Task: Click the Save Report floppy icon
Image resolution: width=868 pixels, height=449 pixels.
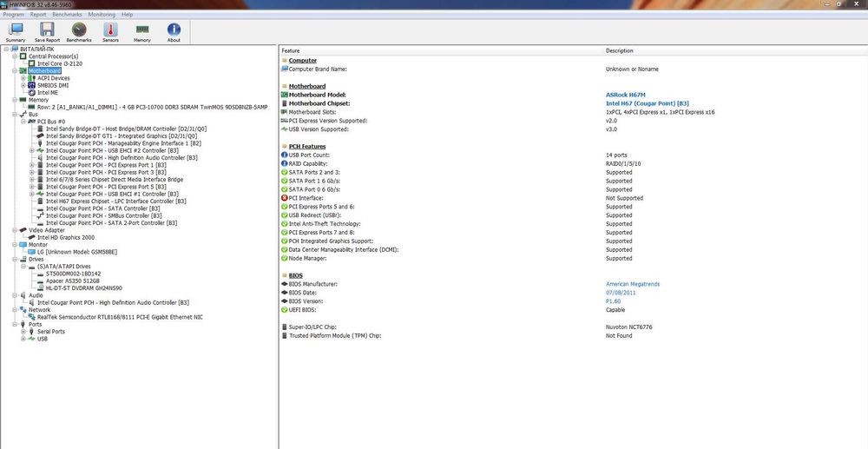Action: click(x=47, y=30)
